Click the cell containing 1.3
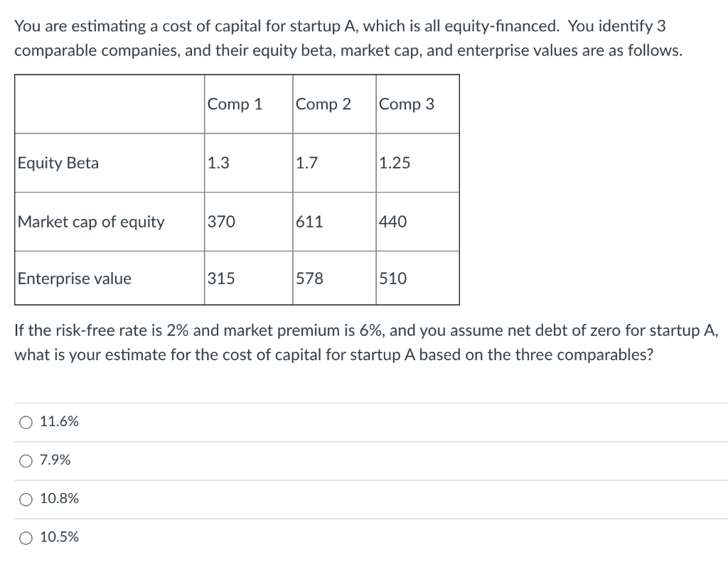Image resolution: width=728 pixels, height=562 pixels. point(217,163)
